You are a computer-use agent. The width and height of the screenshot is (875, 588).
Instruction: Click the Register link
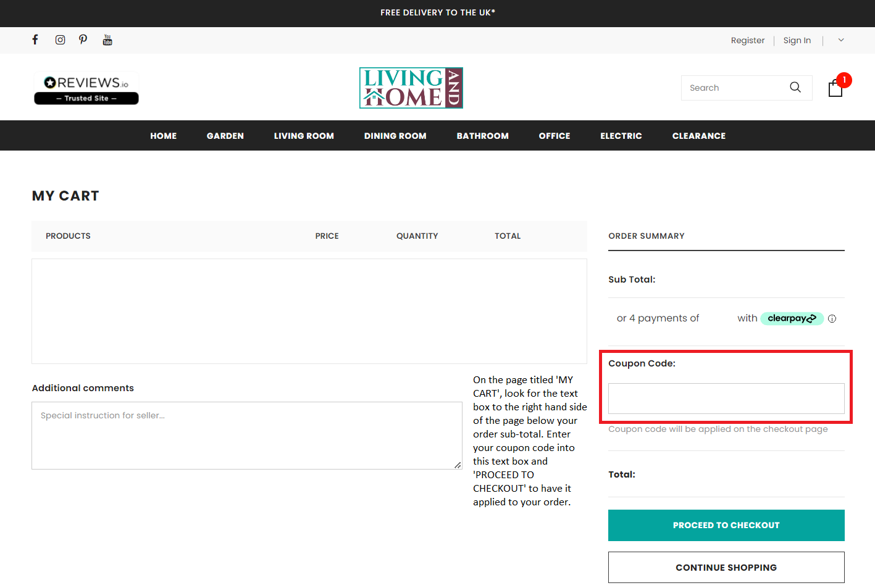point(748,40)
